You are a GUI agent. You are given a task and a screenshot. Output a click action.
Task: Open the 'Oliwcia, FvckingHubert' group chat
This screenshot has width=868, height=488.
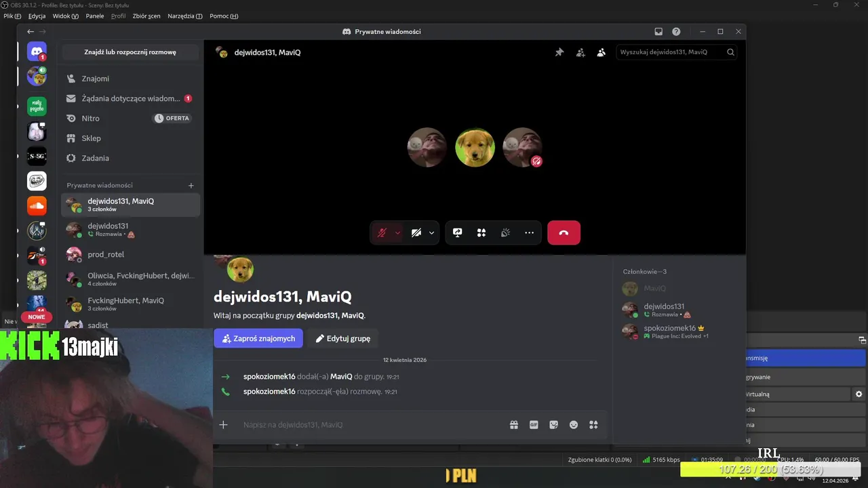130,279
